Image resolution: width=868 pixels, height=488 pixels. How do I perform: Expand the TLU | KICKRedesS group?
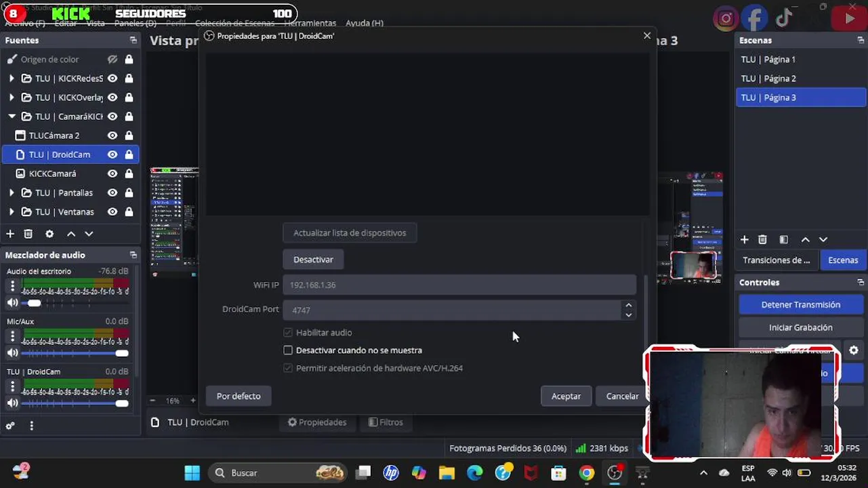click(12, 79)
